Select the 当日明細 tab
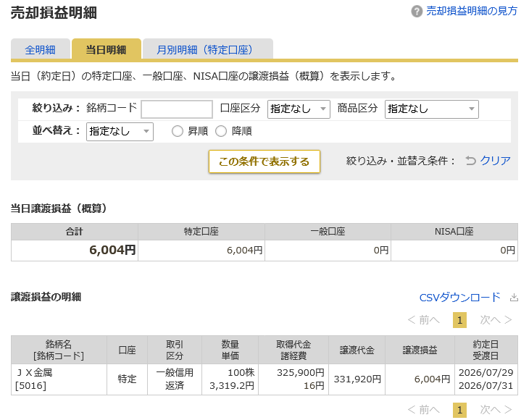 pyautogui.click(x=106, y=50)
